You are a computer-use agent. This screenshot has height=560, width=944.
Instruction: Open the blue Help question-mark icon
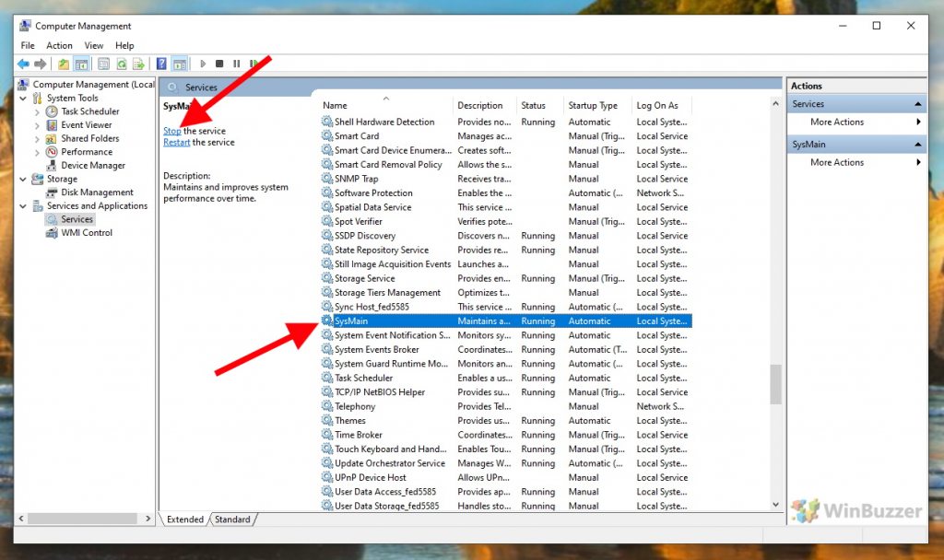pos(161,64)
